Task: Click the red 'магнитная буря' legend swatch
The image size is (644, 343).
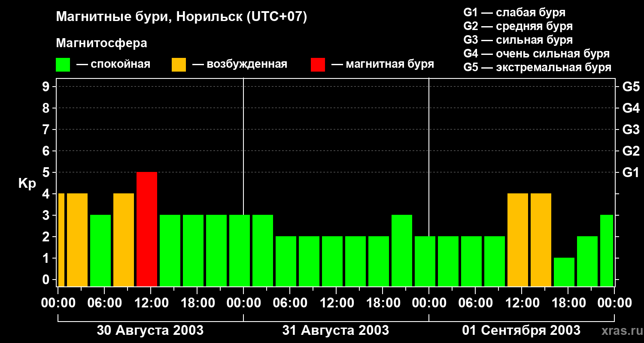Action: [318, 65]
